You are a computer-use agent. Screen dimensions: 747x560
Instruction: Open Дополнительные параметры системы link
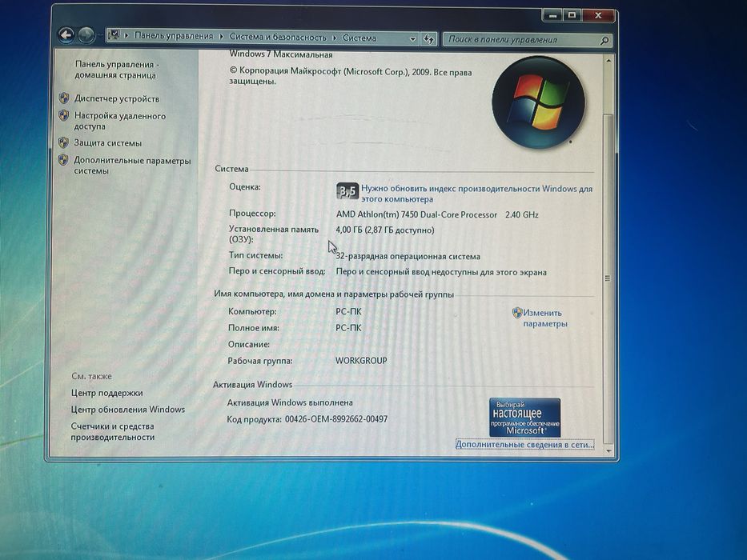132,166
